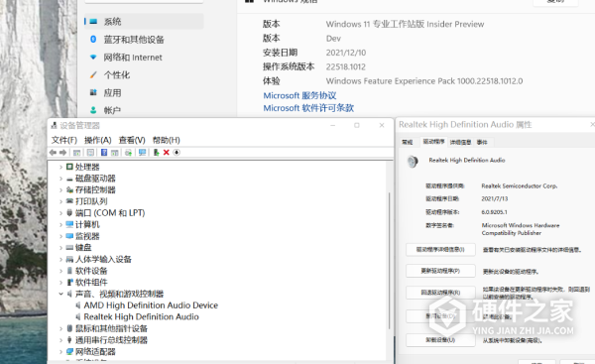595x364 pixels.
Task: Click the 键盘 keyboard icon
Action: 69,248
